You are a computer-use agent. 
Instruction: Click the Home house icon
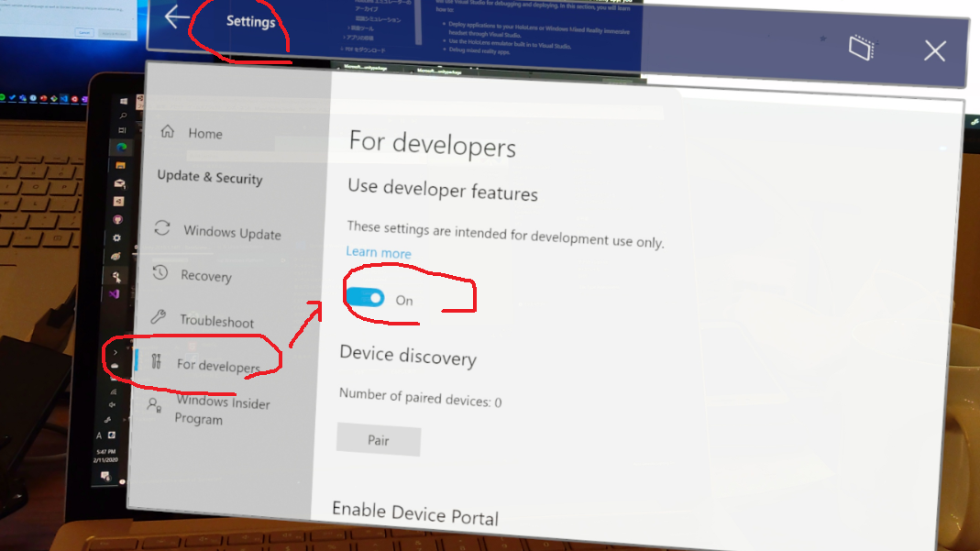coord(167,131)
